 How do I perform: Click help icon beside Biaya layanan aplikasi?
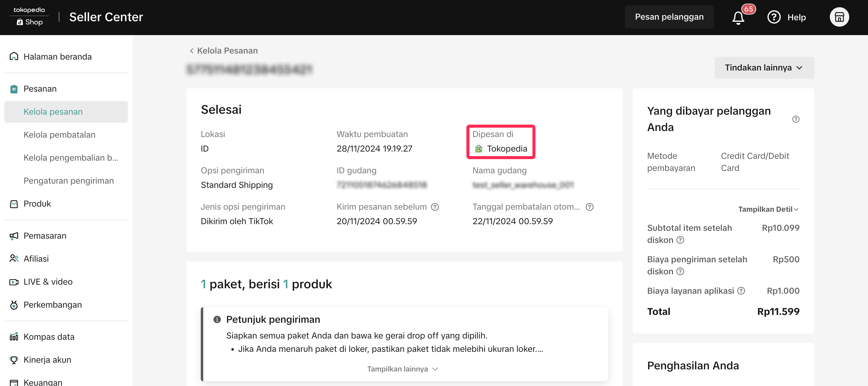pos(741,291)
